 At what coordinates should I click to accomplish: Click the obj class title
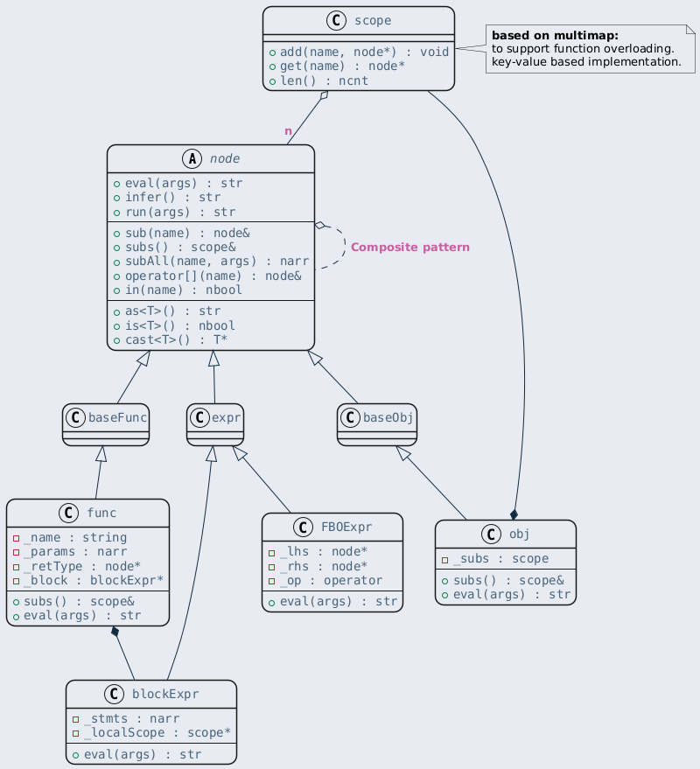[x=519, y=534]
